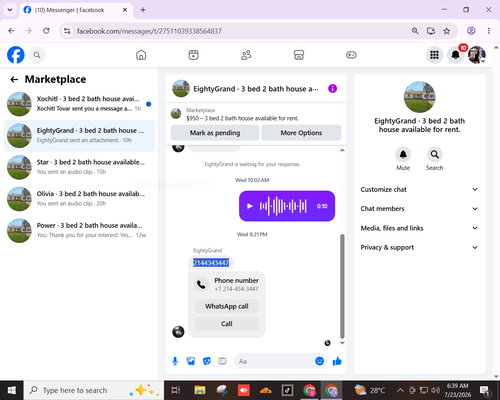Click the Search in conversation icon
This screenshot has width=500, height=400.
(434, 155)
